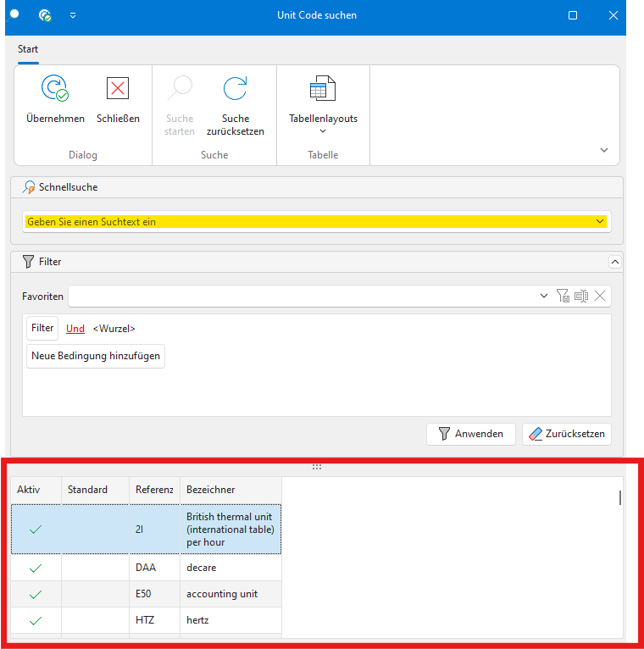Delete the favorite with the X icon
The height and width of the screenshot is (649, 644).
(600, 296)
